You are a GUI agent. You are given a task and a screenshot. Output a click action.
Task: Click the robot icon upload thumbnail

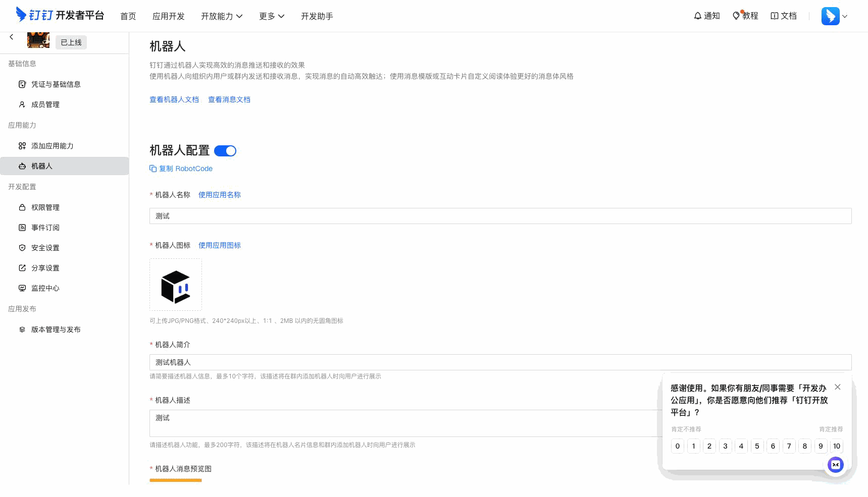pyautogui.click(x=176, y=285)
